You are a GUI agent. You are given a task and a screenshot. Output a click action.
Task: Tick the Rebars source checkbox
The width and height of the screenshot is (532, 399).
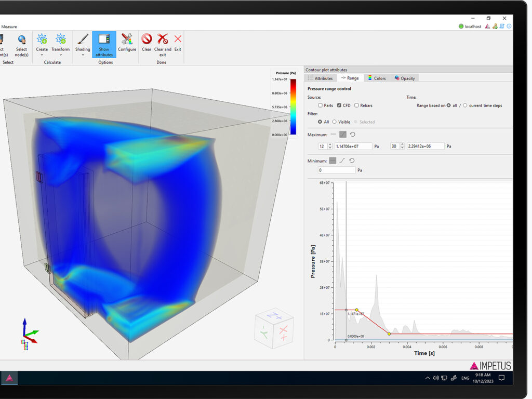(x=356, y=105)
